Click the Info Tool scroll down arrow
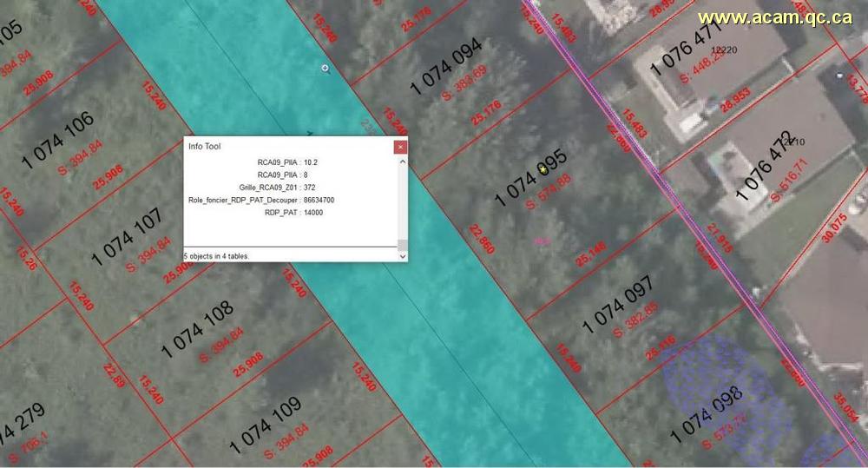Viewport: 868px width, 468px height. click(403, 256)
